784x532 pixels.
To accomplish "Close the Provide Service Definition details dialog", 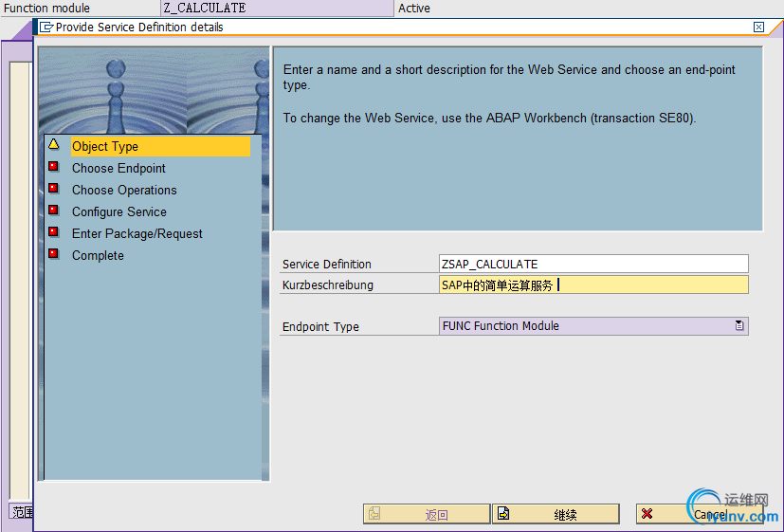I will click(758, 27).
